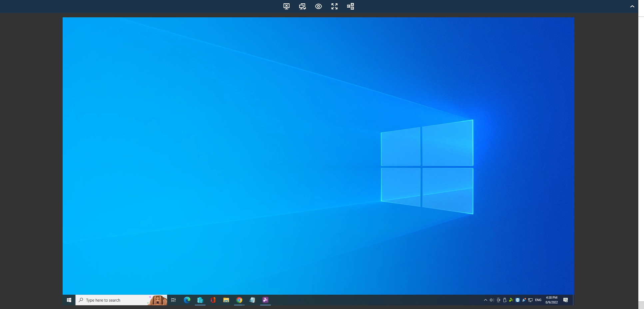Expand hidden system tray icons
This screenshot has width=644, height=309.
coord(485,300)
